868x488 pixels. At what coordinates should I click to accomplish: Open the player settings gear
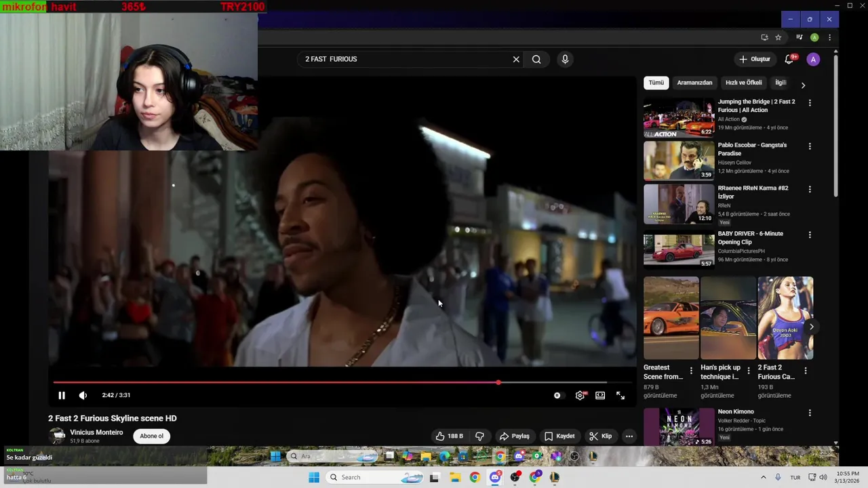(x=580, y=395)
